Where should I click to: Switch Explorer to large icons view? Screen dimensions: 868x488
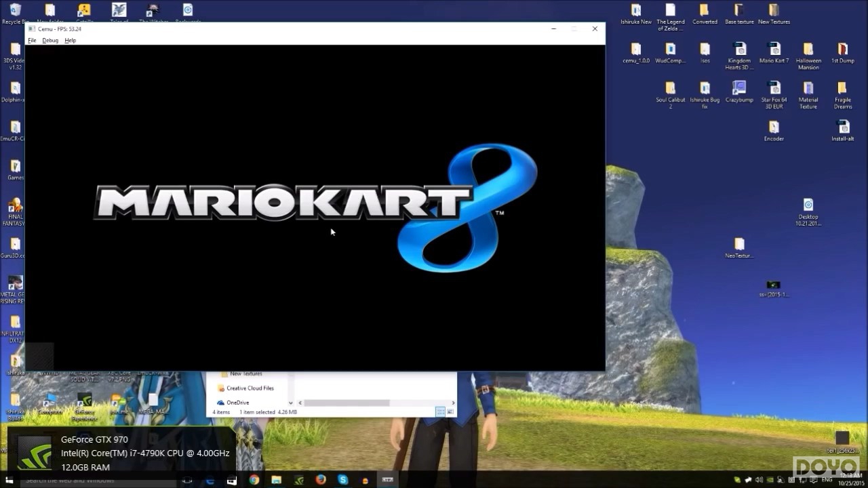click(450, 412)
